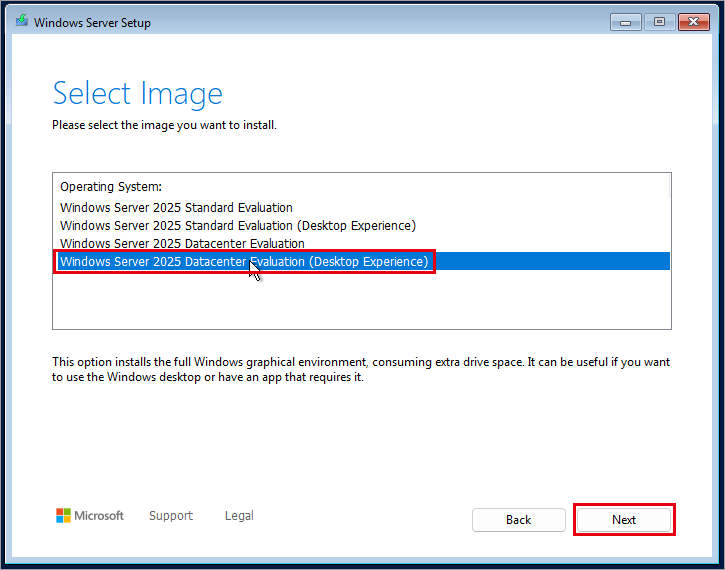Click empty area inside image list box

[362, 300]
